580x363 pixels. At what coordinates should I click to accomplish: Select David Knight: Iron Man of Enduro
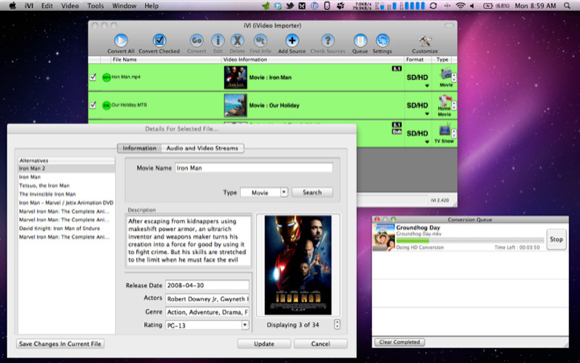(x=67, y=228)
